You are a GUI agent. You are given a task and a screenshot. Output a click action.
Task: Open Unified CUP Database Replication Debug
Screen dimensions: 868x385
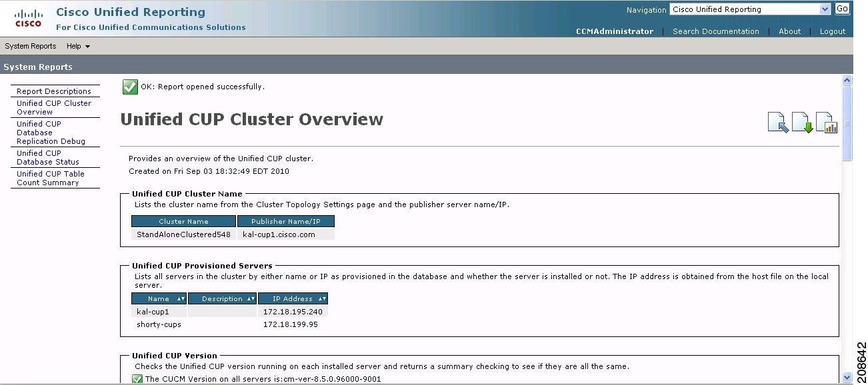coord(51,133)
